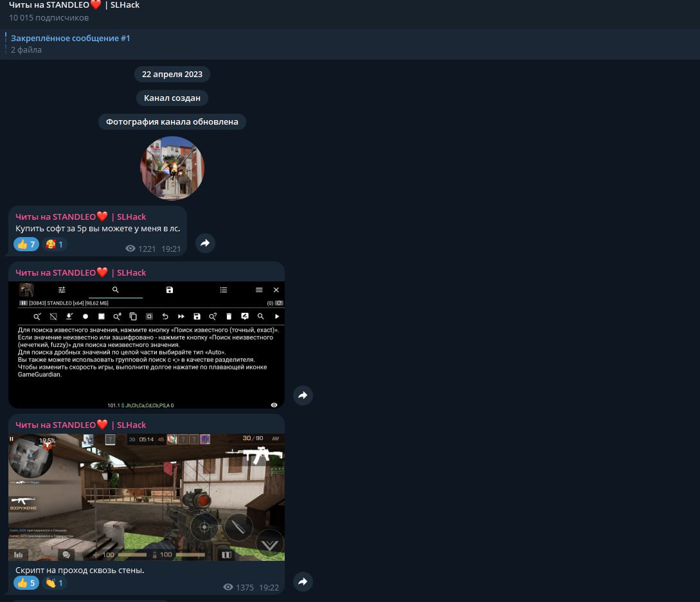
Task: Forward the "Купить софт за 5р" message
Action: click(205, 243)
